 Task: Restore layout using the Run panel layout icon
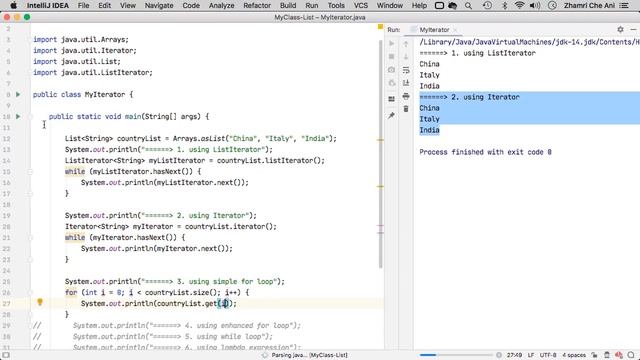coord(391,99)
